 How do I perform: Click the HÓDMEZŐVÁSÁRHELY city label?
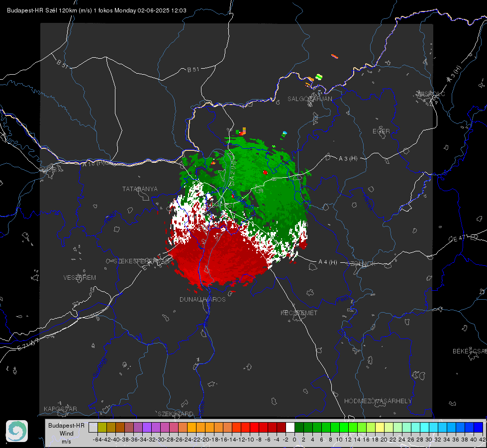click(378, 401)
